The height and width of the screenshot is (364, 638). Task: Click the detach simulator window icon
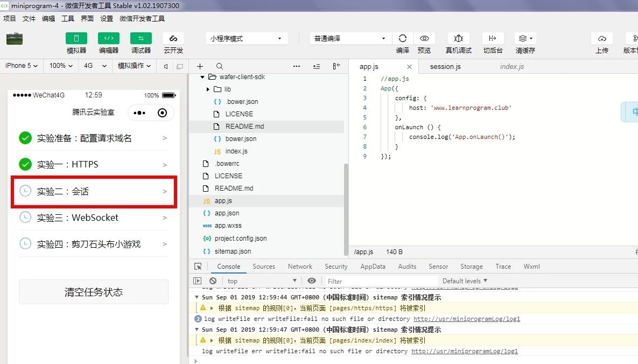tap(179, 66)
